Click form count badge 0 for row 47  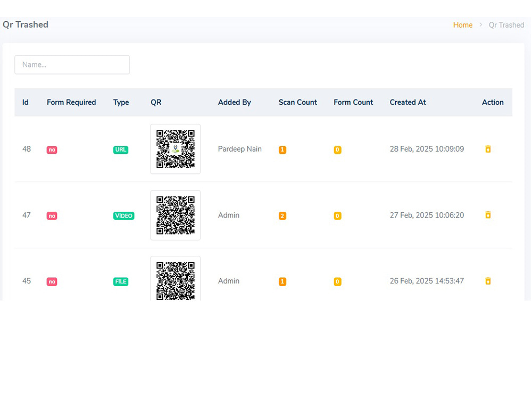[338, 216]
